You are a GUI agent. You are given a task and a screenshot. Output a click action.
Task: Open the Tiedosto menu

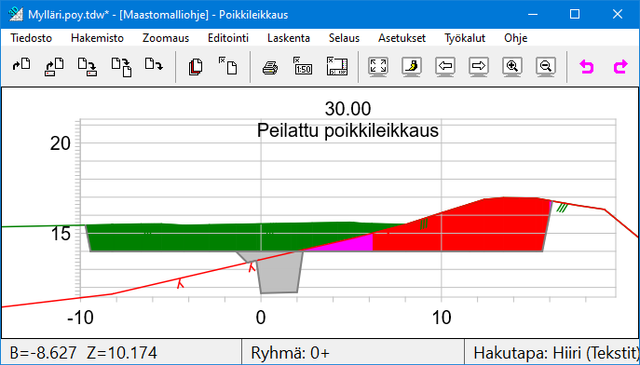tap(31, 38)
